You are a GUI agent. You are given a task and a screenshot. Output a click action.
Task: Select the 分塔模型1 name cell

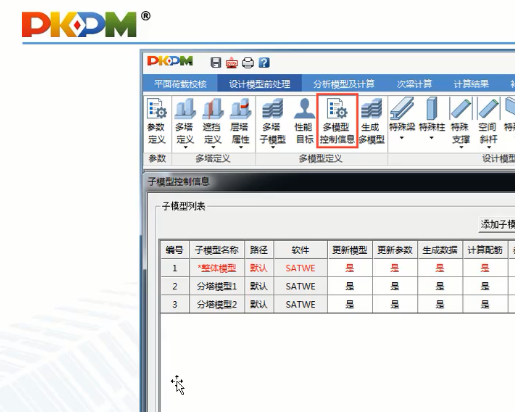217,286
